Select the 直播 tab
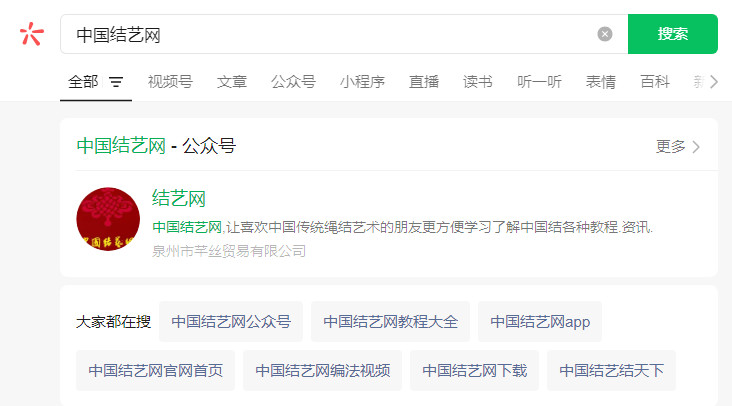The height and width of the screenshot is (406, 732). [424, 82]
